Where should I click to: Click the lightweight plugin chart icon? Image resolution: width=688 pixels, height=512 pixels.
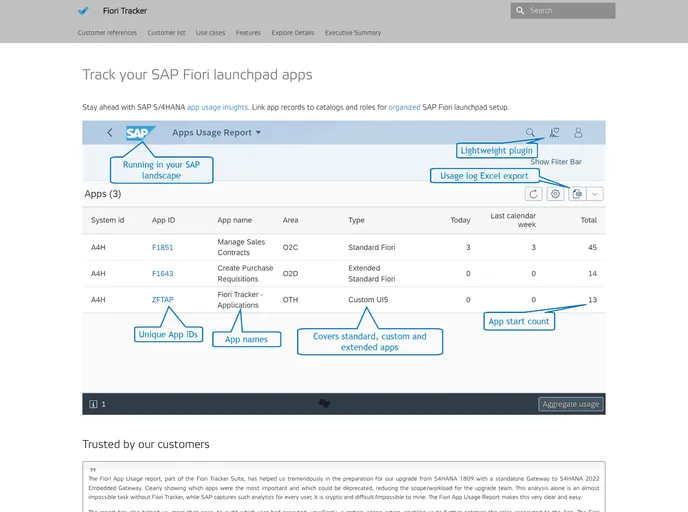coord(554,132)
